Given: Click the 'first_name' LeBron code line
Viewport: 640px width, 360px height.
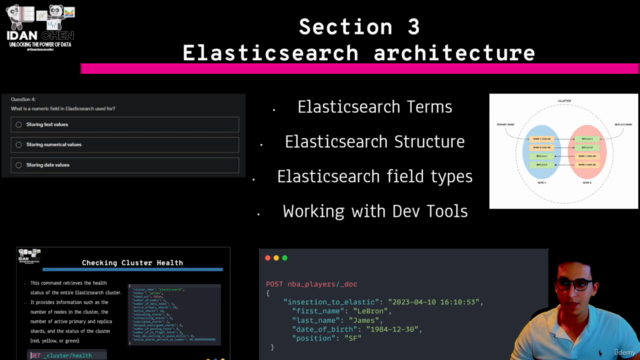Looking at the screenshot, I should tap(342, 311).
